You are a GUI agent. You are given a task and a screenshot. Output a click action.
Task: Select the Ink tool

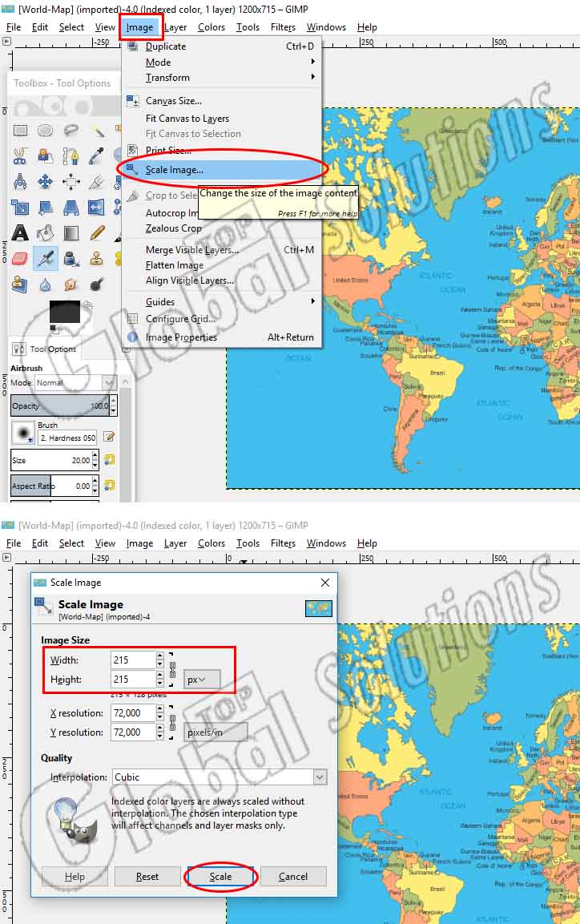coord(71,259)
